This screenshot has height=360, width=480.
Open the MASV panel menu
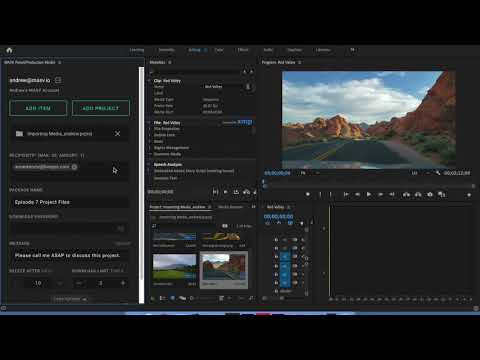point(60,62)
